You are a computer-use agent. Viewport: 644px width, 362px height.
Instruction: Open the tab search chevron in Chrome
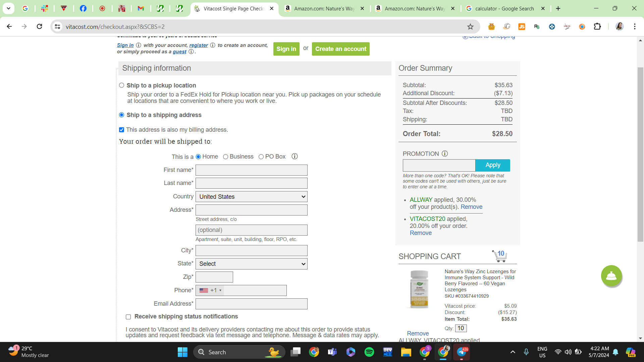tap(8, 8)
